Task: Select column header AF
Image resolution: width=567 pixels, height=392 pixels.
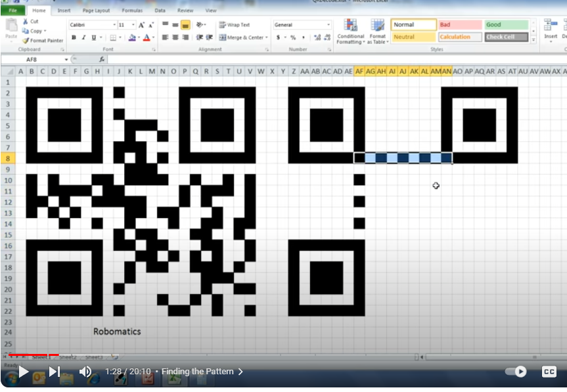Action: coord(359,72)
